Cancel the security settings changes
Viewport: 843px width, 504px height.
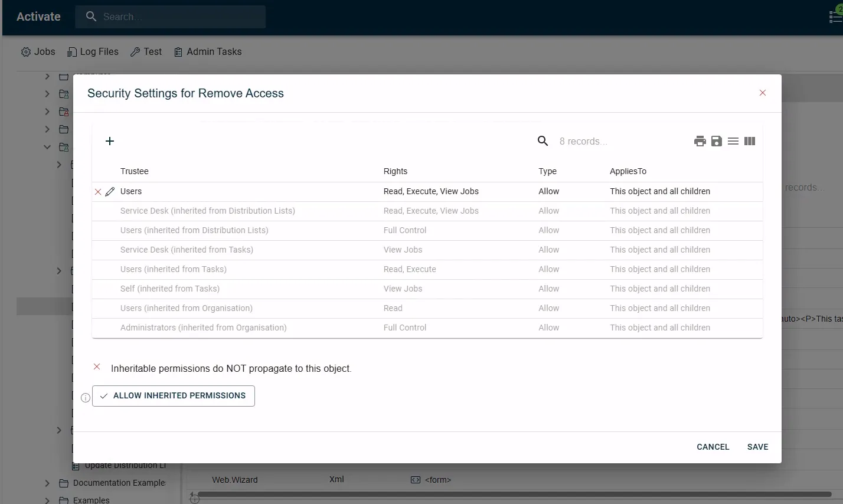point(713,447)
